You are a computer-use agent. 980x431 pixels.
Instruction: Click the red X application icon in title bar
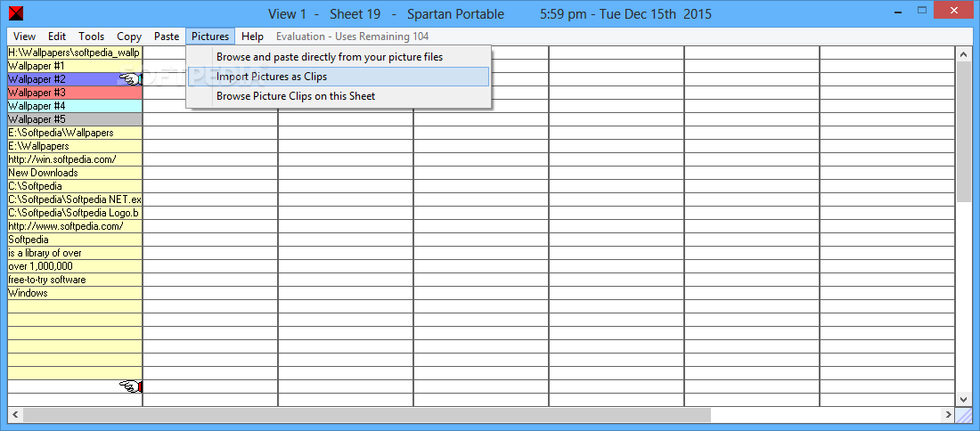(17, 12)
